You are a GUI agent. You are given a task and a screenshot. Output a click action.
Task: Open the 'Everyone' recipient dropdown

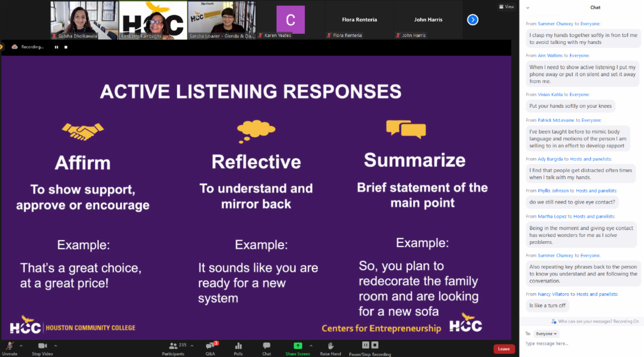click(547, 333)
